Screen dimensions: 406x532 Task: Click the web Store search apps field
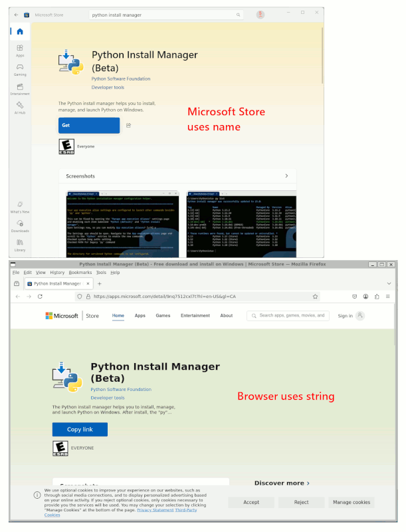(x=288, y=315)
